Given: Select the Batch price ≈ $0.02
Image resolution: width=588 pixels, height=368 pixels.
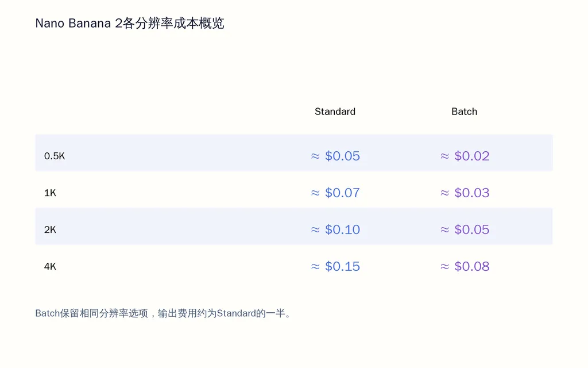Looking at the screenshot, I should click(465, 156).
